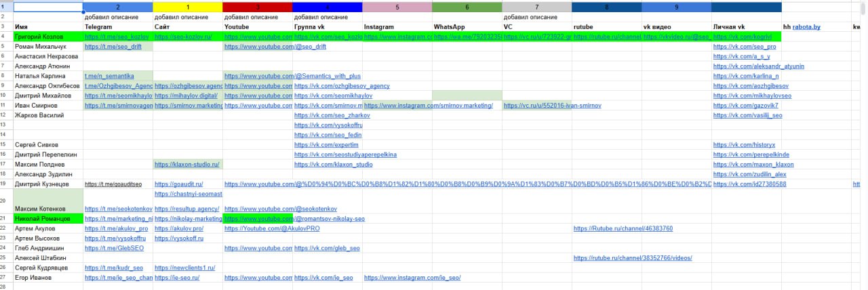Select the 'Сайт' column header cell

[187, 26]
